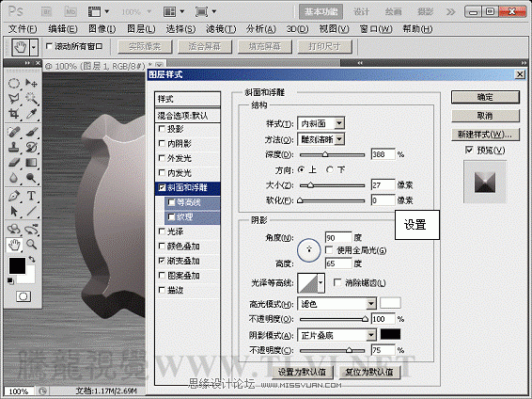
Task: Toggle the 预览 preview checkbox
Action: 469,150
